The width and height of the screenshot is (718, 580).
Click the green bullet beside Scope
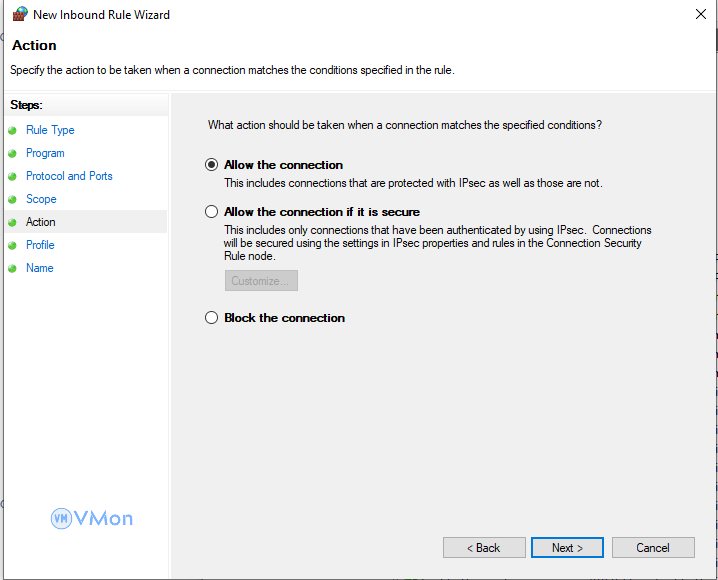[x=13, y=199]
